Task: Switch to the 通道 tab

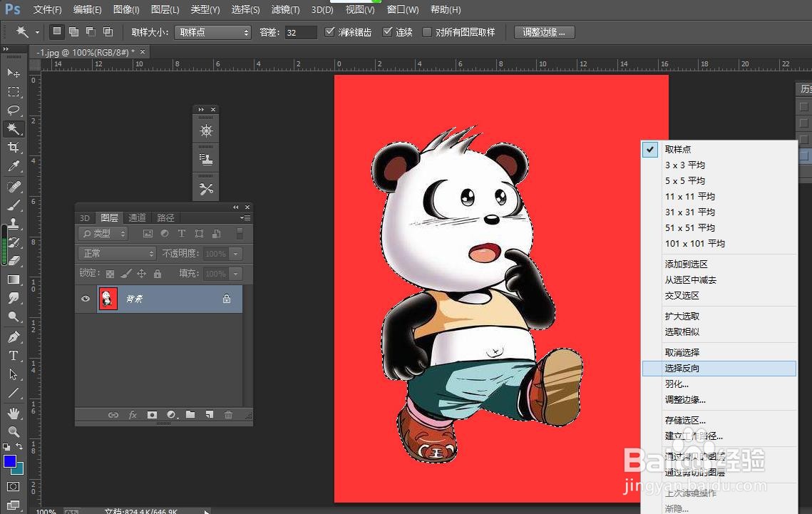Action: (x=137, y=218)
